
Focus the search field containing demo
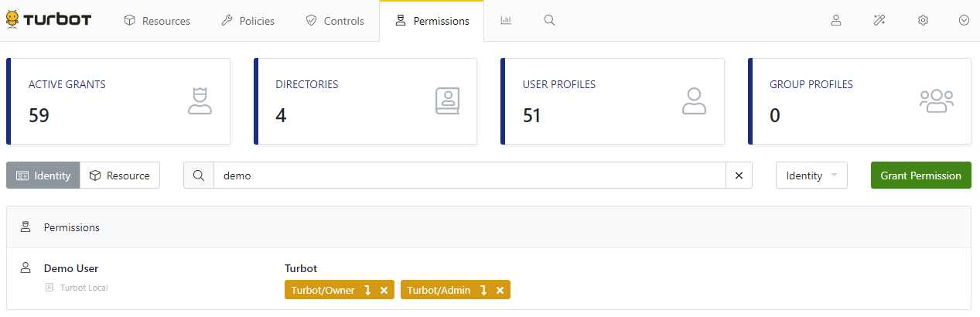coord(470,176)
